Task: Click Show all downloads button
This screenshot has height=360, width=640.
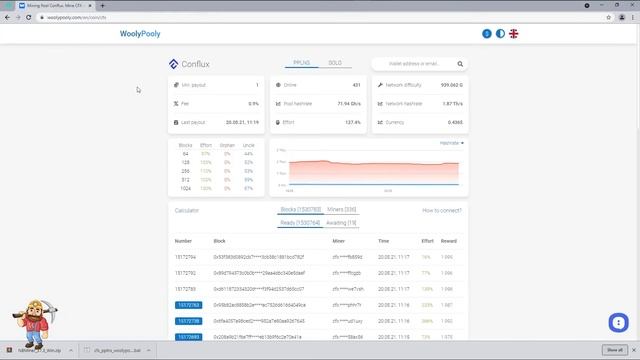Action: (x=615, y=350)
